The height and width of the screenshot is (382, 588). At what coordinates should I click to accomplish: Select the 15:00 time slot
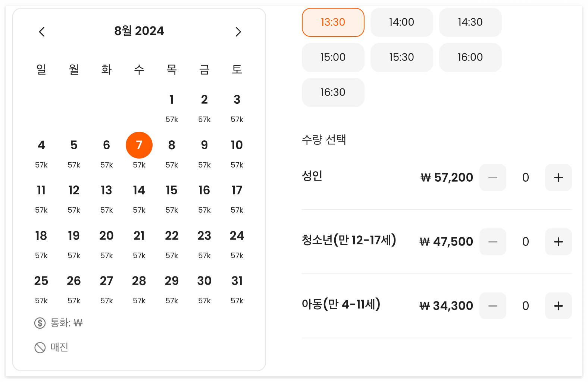333,57
